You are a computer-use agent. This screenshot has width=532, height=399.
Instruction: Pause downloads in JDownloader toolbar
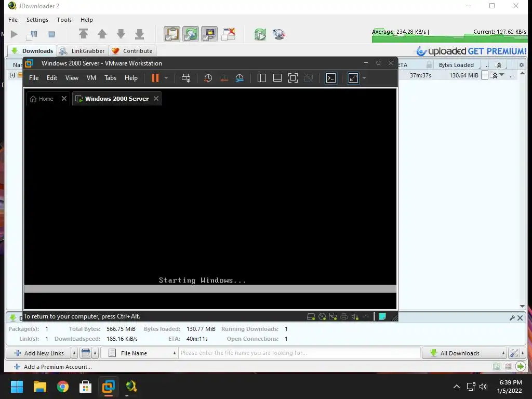tap(33, 34)
